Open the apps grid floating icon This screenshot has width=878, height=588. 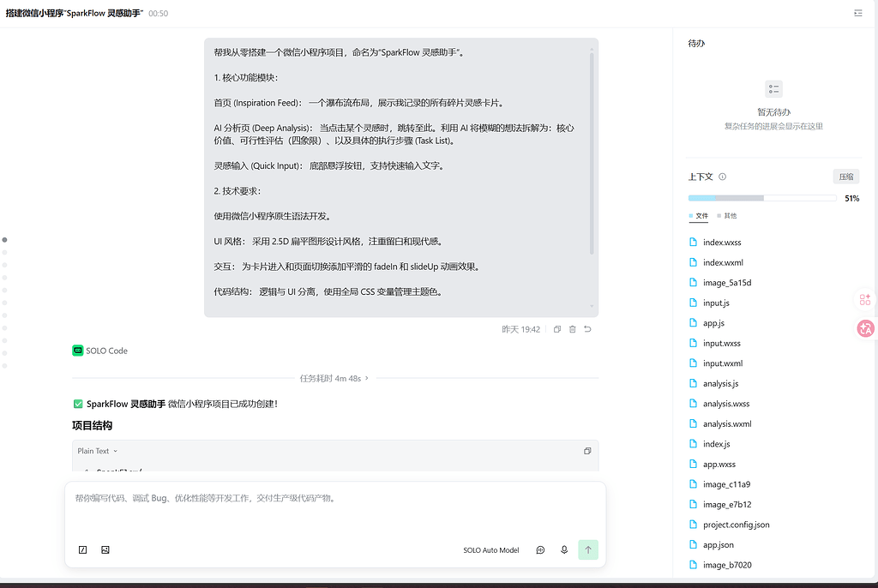[x=865, y=300]
